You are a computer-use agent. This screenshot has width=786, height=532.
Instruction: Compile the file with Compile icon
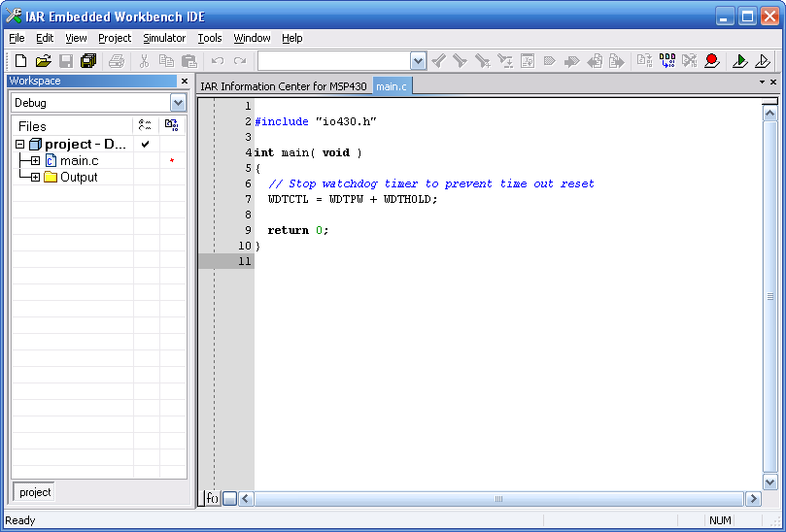tap(644, 61)
